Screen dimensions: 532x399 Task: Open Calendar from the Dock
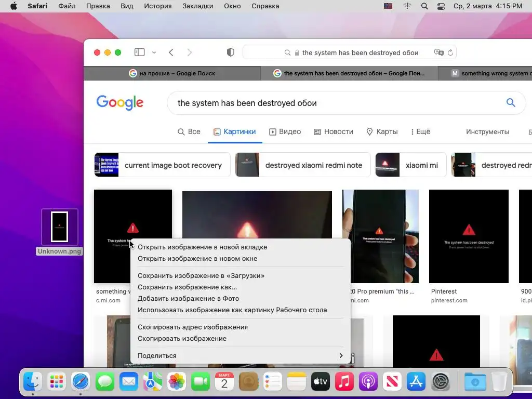[x=224, y=382]
